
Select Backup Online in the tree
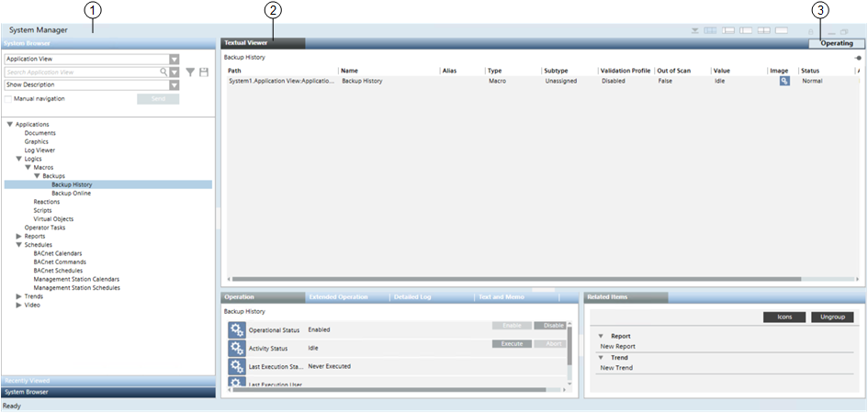tap(71, 193)
